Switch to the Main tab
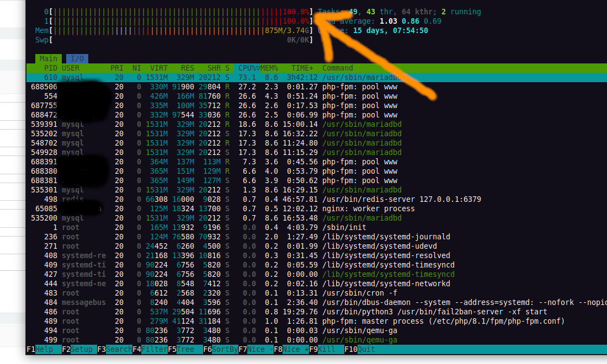Screen dimensions: 607x364 point(49,58)
